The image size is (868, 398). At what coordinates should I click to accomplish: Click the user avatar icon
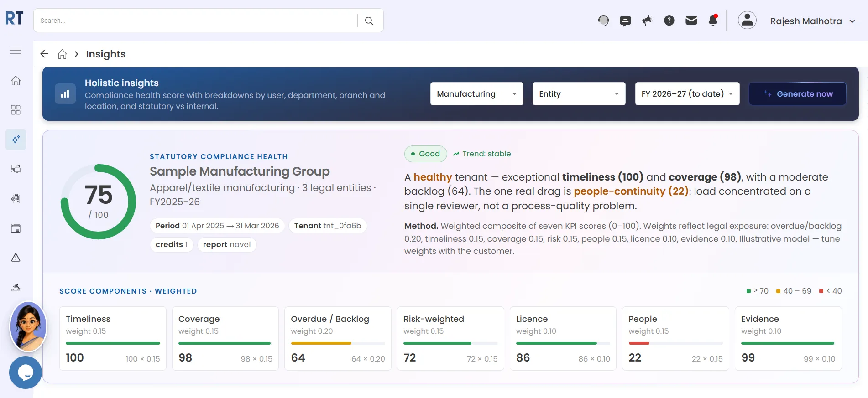coord(747,20)
